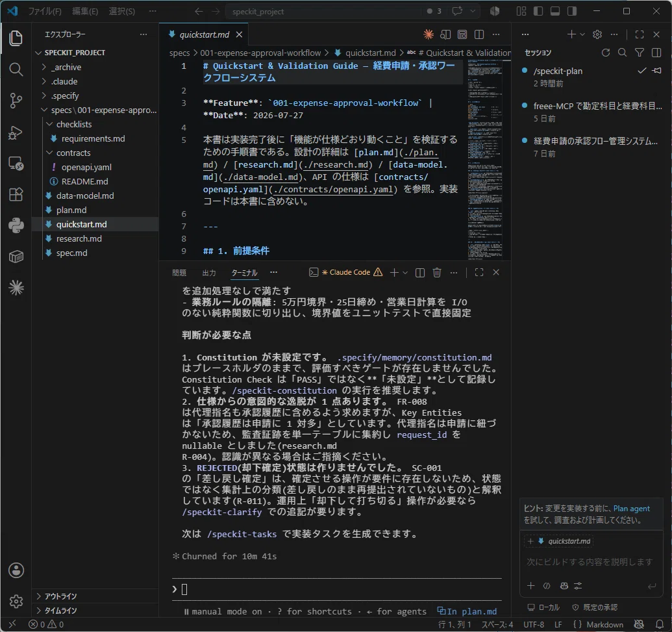
Task: Expand the outline section
Action: click(95, 596)
